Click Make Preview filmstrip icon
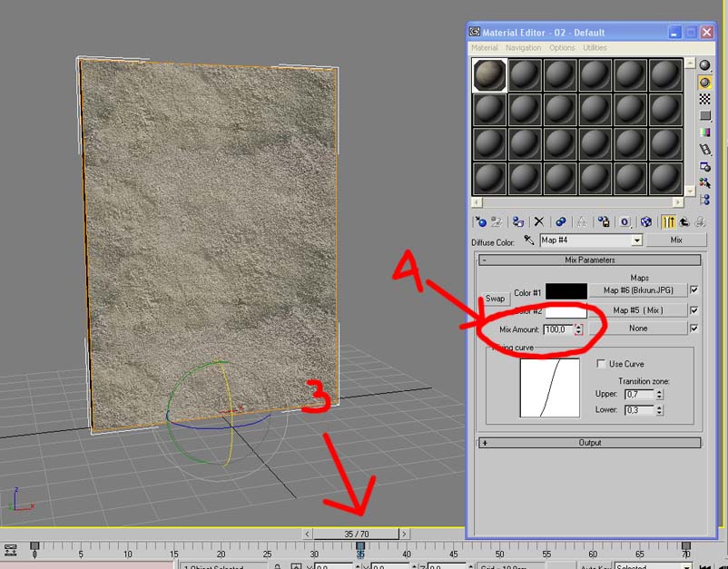 (704, 150)
